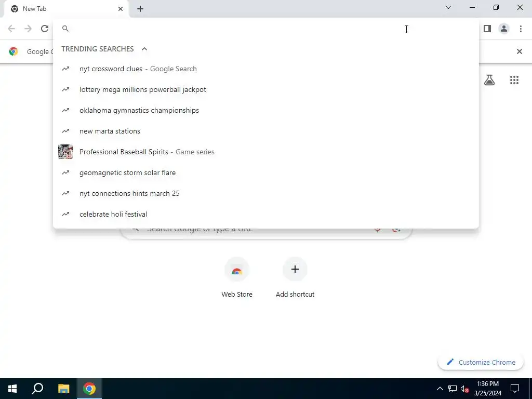Screen dimensions: 532x399
Task: Select 'Professional Baseball Spirits' suggestion
Action: (x=266, y=152)
